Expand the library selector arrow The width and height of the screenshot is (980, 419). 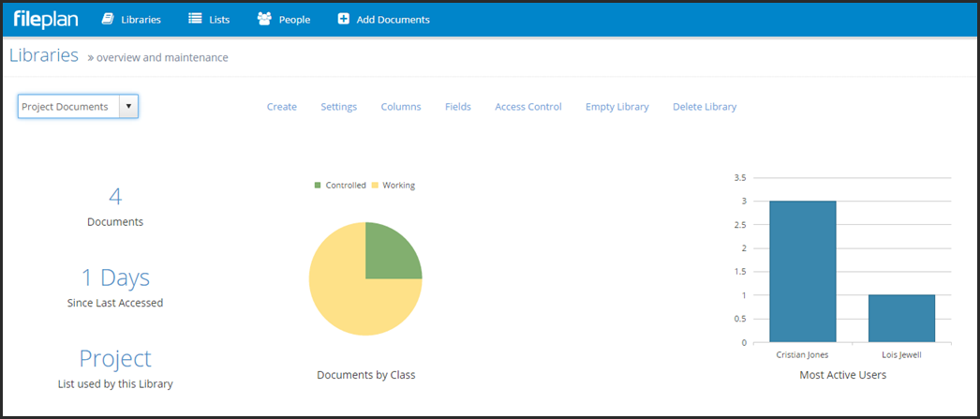128,106
